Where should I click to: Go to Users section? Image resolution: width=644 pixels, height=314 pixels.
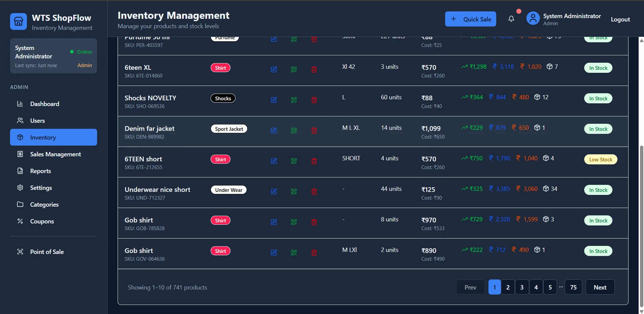point(53,120)
